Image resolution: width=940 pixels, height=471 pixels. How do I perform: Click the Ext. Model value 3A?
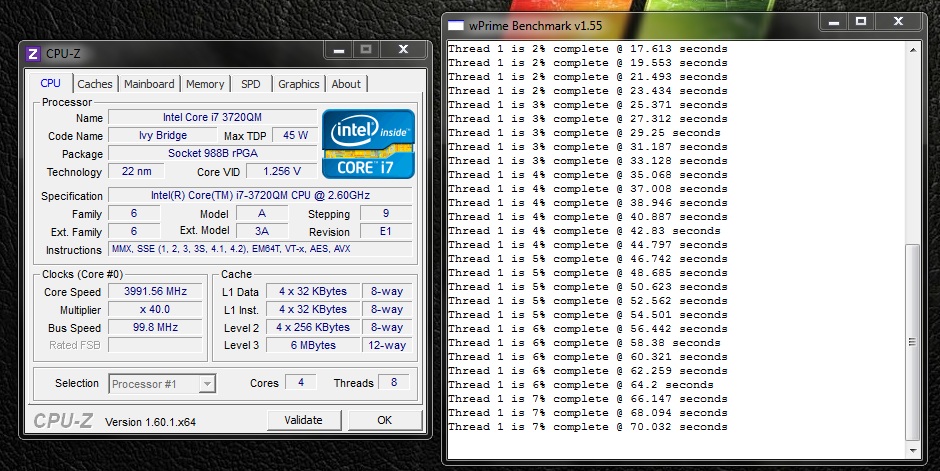(x=262, y=231)
